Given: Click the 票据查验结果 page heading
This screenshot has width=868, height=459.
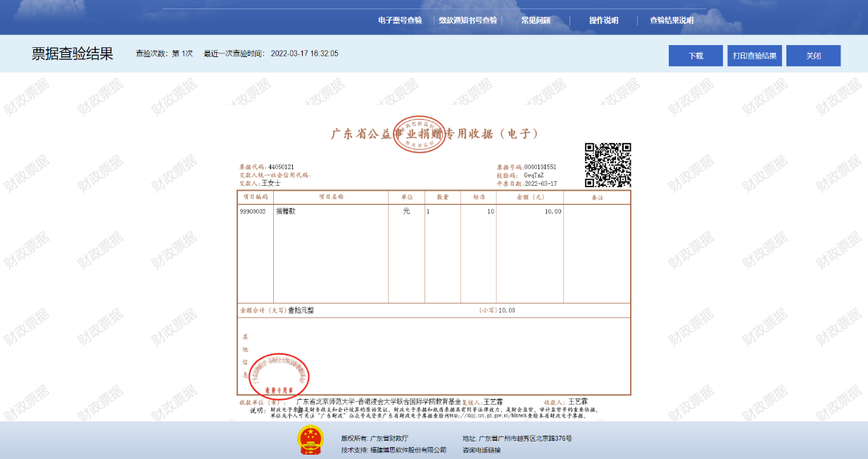Looking at the screenshot, I should point(73,54).
